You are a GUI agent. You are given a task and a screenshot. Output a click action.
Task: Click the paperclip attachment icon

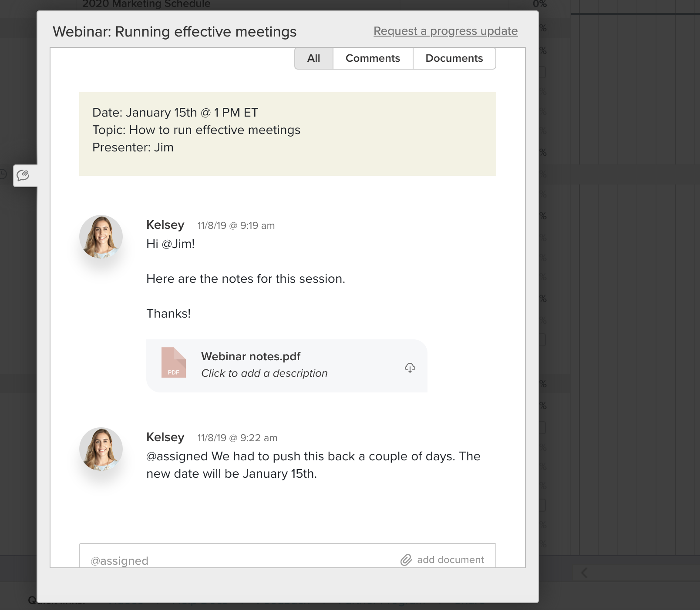point(406,560)
